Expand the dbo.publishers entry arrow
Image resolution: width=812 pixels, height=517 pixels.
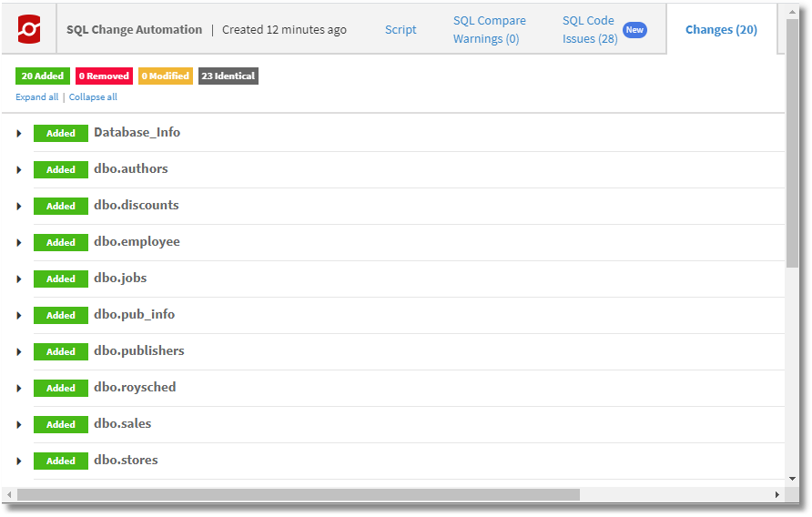pyautogui.click(x=19, y=351)
